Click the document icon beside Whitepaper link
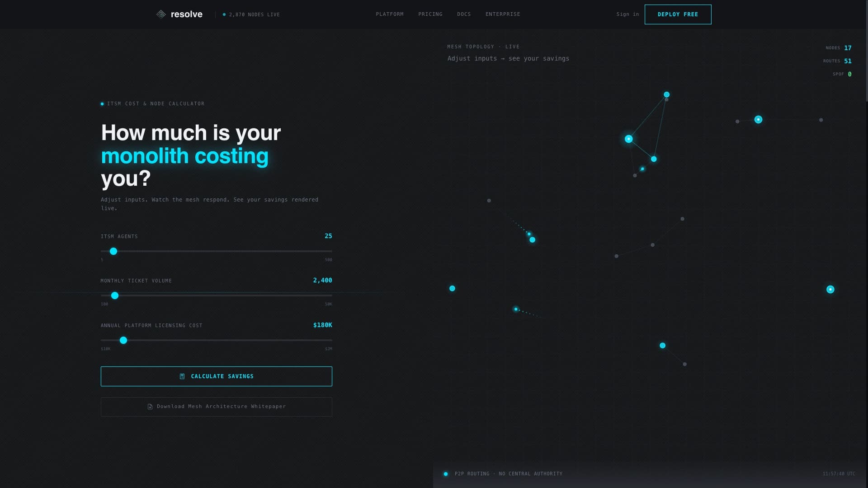This screenshot has height=488, width=868. point(150,407)
